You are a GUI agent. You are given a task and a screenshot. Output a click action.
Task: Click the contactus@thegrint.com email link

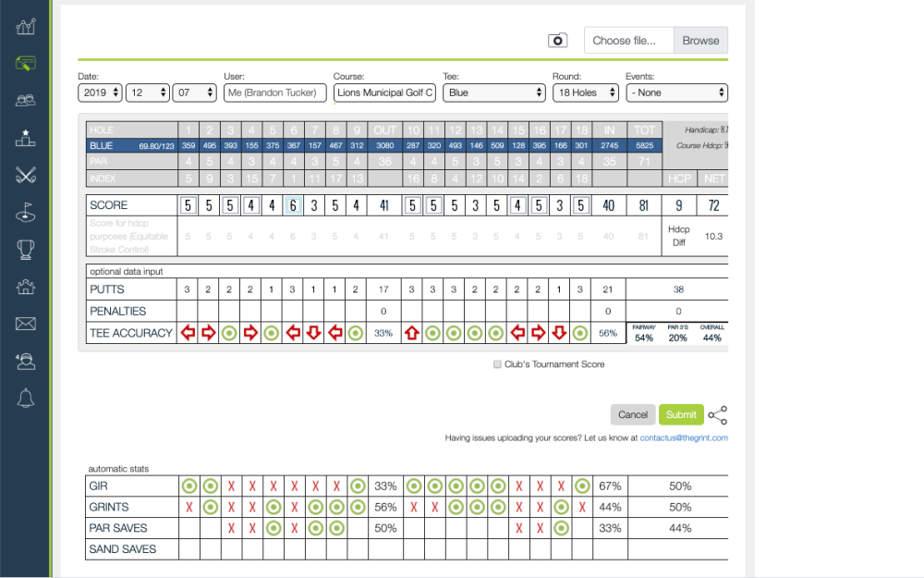683,437
